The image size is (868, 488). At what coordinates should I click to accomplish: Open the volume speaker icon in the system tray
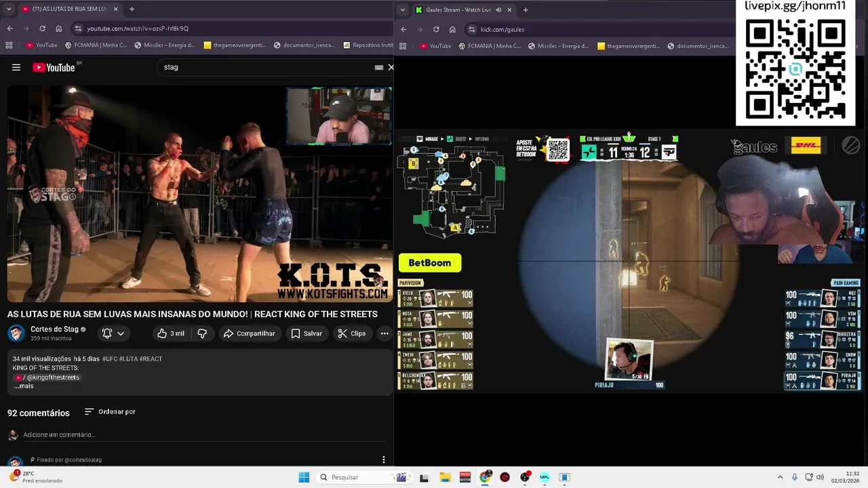[820, 477]
